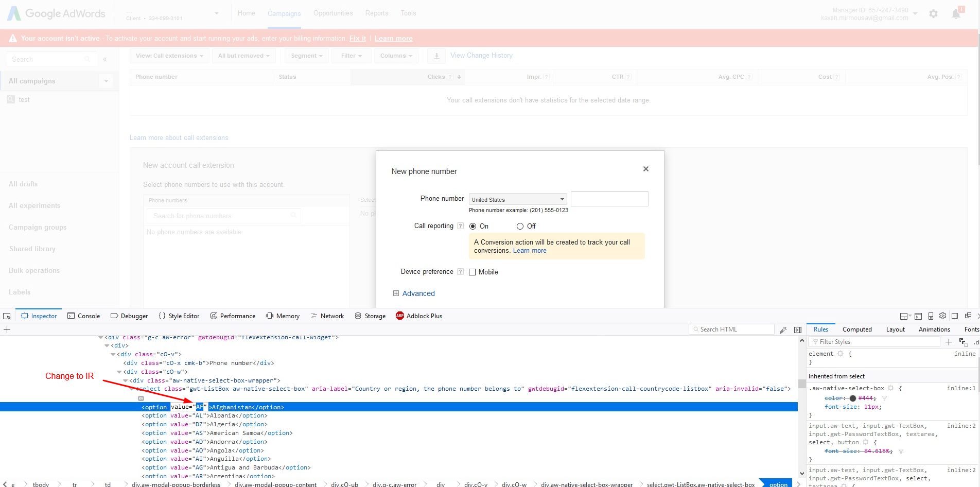980x487 pixels.
Task: Toggle the split console icon
Action: [x=918, y=316]
